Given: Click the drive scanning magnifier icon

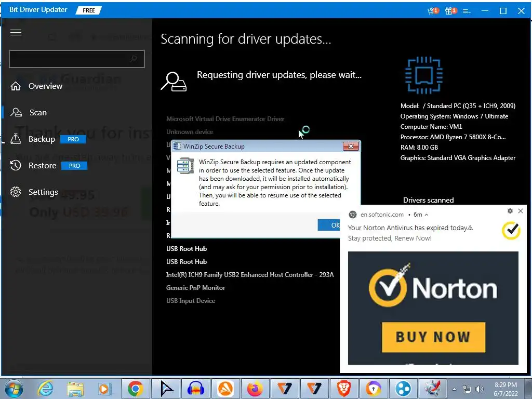Looking at the screenshot, I should click(x=174, y=82).
